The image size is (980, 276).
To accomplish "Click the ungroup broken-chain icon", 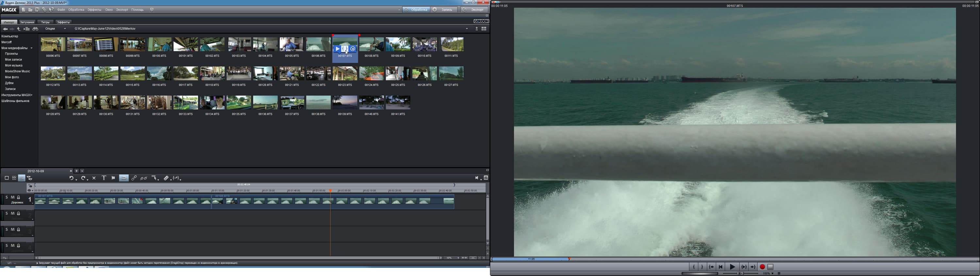I will (x=144, y=178).
